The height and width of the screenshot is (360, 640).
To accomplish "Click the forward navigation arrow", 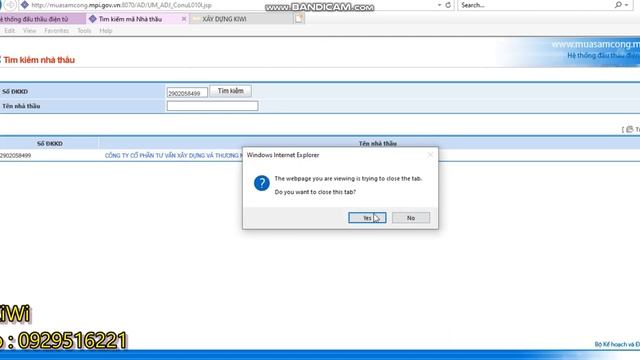I will (10, 5).
